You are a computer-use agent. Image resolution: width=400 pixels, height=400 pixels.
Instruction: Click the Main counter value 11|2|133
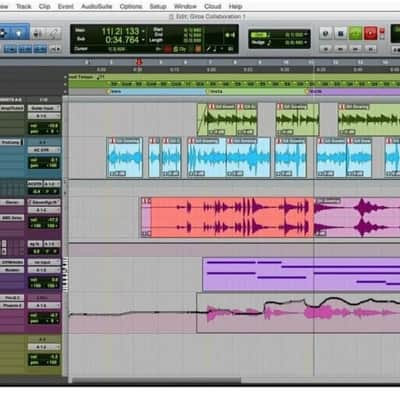pos(120,31)
